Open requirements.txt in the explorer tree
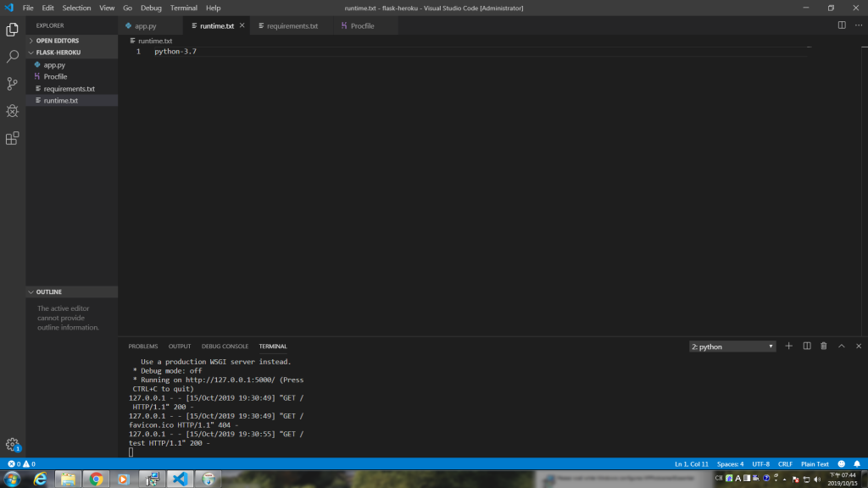 tap(71, 88)
